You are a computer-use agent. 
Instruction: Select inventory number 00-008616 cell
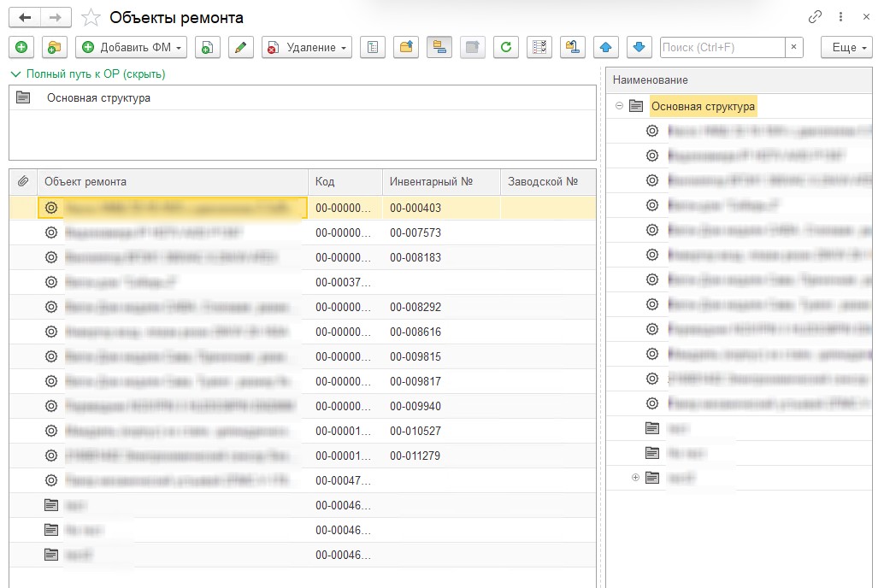(441, 332)
